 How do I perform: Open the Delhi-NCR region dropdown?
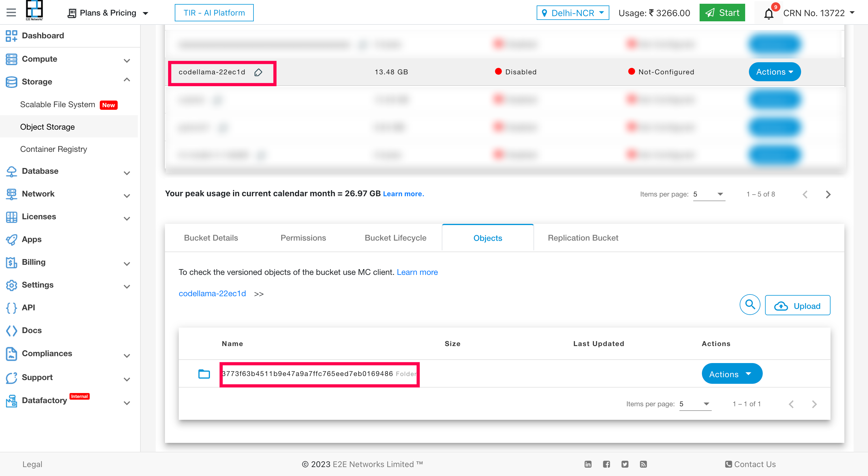click(x=572, y=13)
